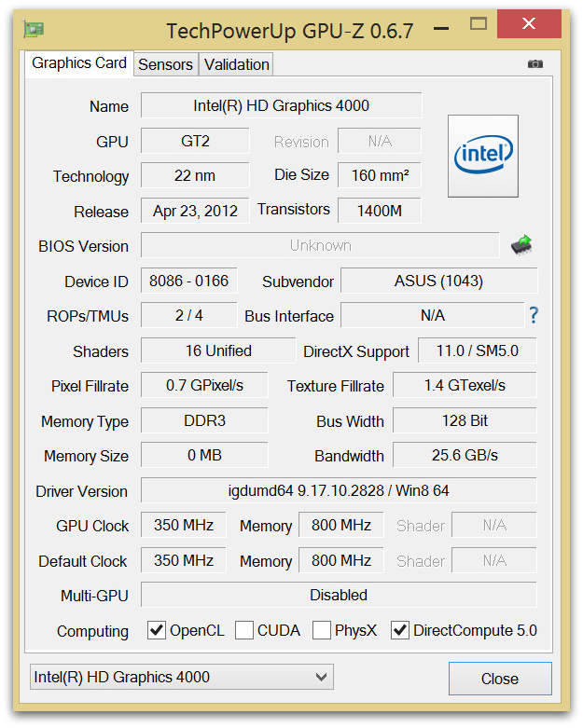The height and width of the screenshot is (728, 583).
Task: Click the Device ID field
Action: pyautogui.click(x=189, y=282)
